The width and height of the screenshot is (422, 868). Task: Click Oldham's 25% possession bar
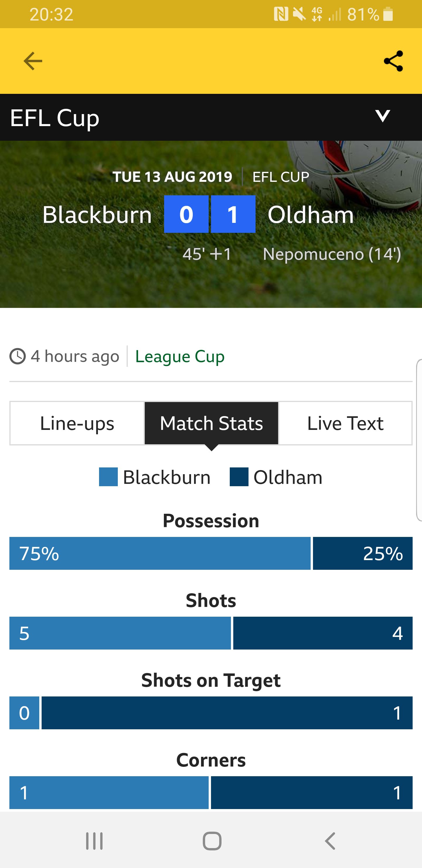(363, 553)
